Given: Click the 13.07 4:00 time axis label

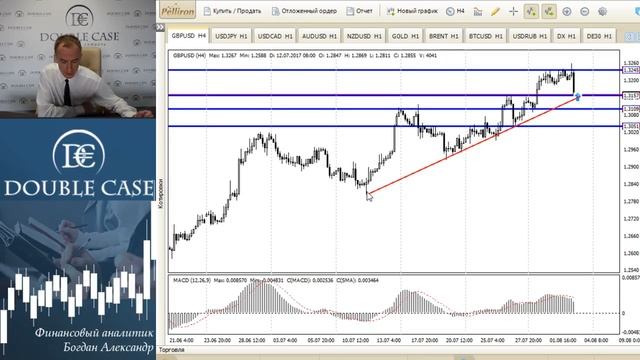Looking at the screenshot, I should [388, 340].
